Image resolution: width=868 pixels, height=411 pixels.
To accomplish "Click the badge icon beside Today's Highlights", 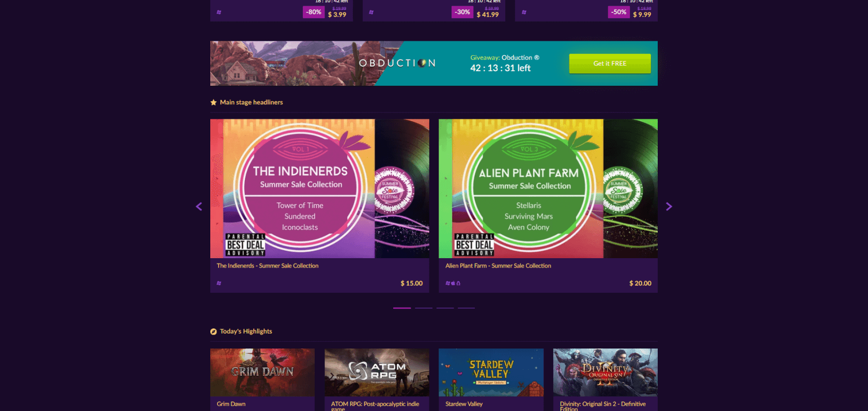I will click(x=213, y=331).
